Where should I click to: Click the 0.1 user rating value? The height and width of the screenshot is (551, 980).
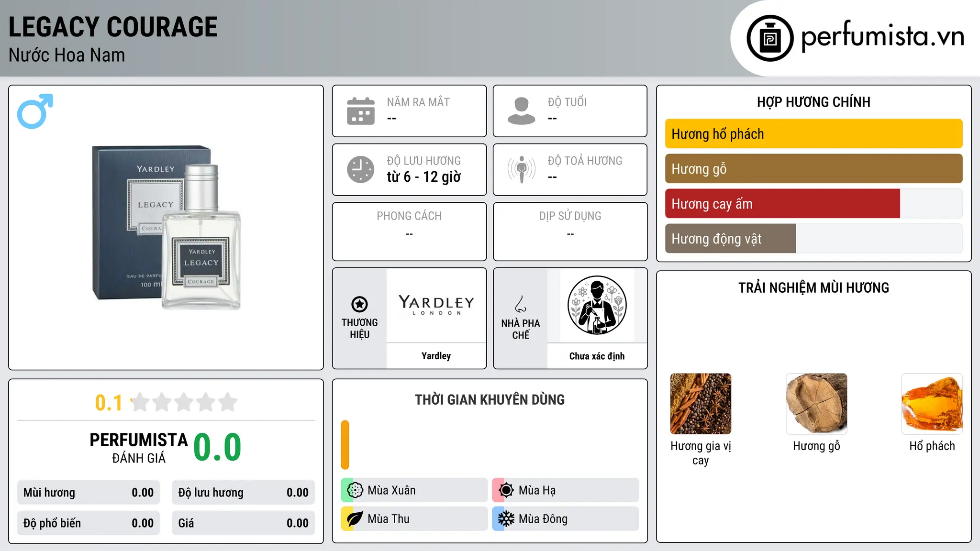[109, 403]
